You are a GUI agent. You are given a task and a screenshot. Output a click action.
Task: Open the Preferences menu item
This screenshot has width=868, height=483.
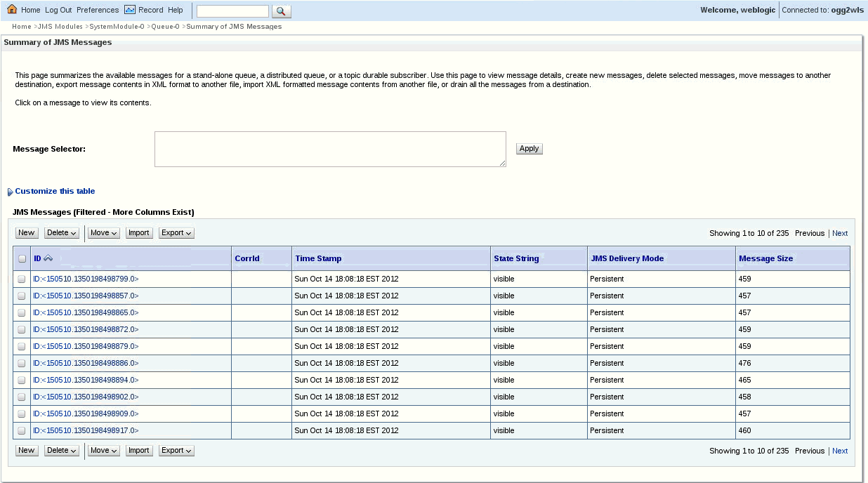98,10
